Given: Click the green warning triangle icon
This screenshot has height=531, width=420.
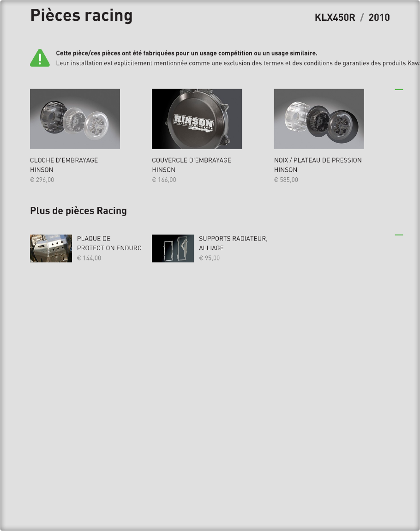Looking at the screenshot, I should (x=40, y=58).
